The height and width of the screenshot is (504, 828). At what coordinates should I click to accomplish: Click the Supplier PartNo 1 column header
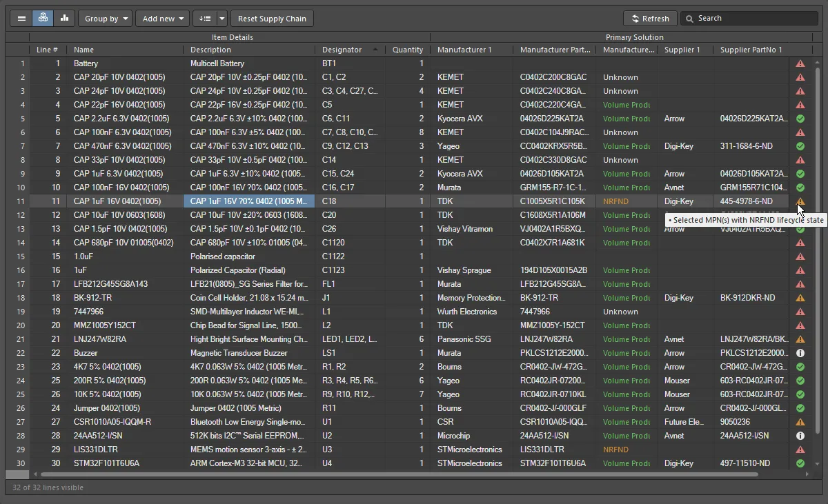(x=751, y=50)
